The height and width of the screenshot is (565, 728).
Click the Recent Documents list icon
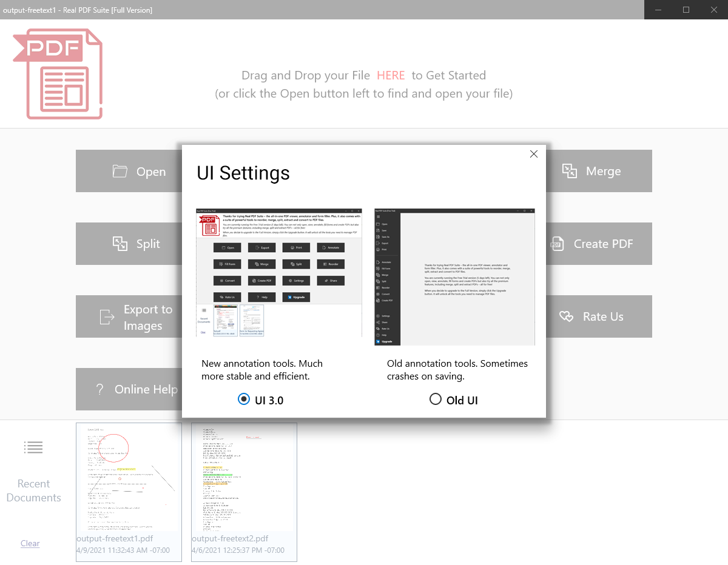[x=33, y=447]
